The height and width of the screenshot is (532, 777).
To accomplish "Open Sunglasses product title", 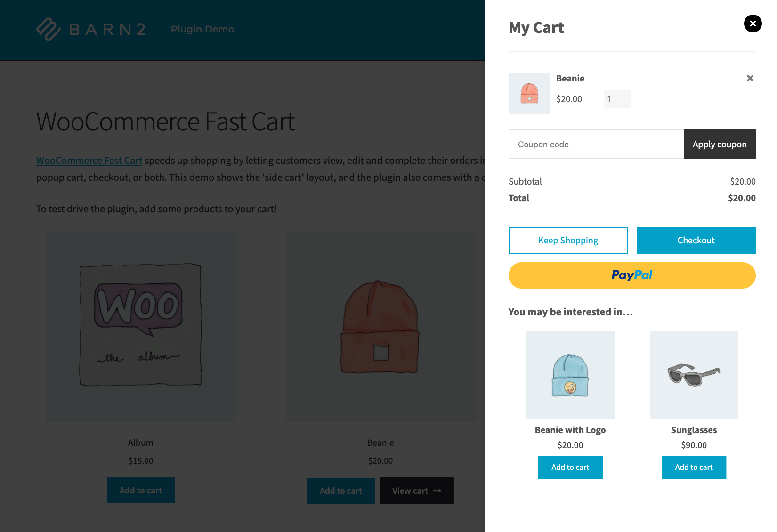I will [x=694, y=430].
